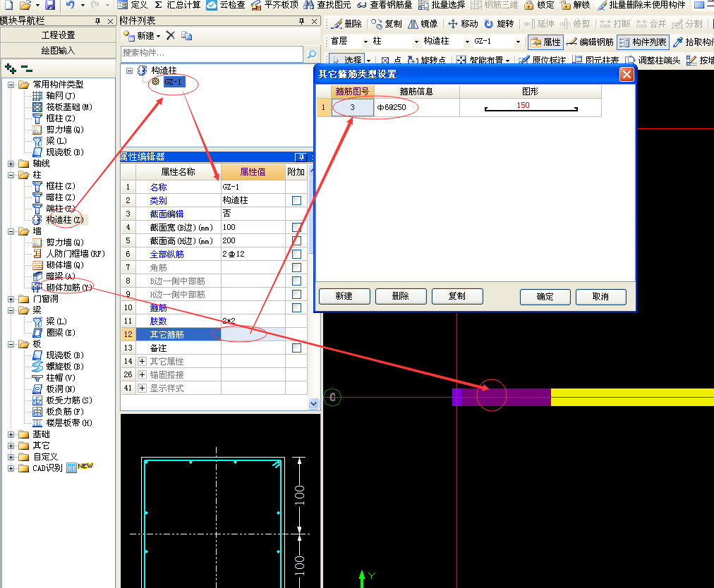The height and width of the screenshot is (588, 714).
Task: Click the 删除 delete brush tool
Action: [346, 24]
